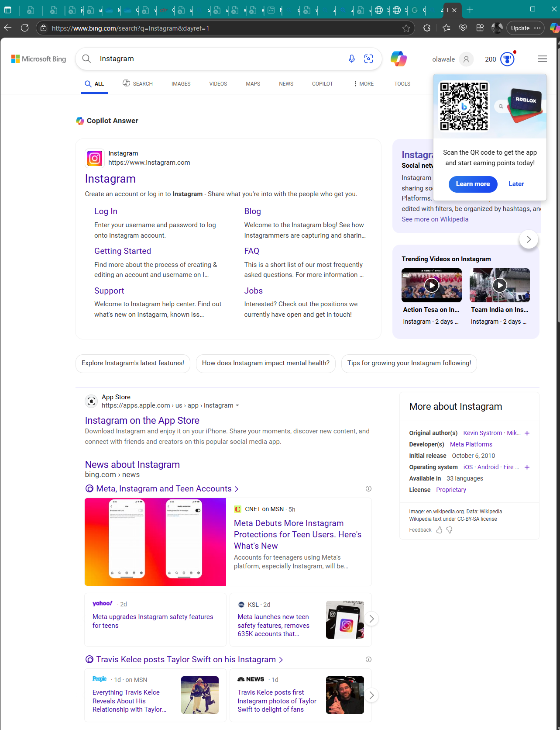Viewport: 560px width, 730px height.
Task: Select the mental health impact suggestion
Action: [x=266, y=363]
